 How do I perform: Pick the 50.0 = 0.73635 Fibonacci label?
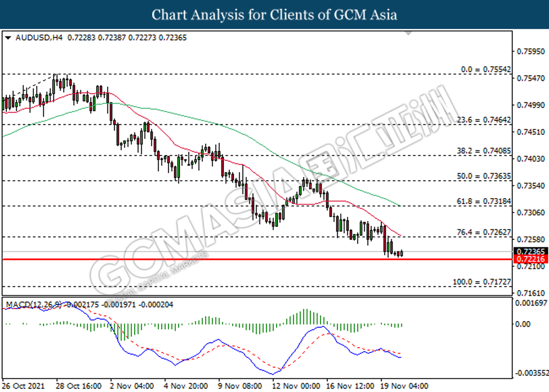(x=483, y=176)
